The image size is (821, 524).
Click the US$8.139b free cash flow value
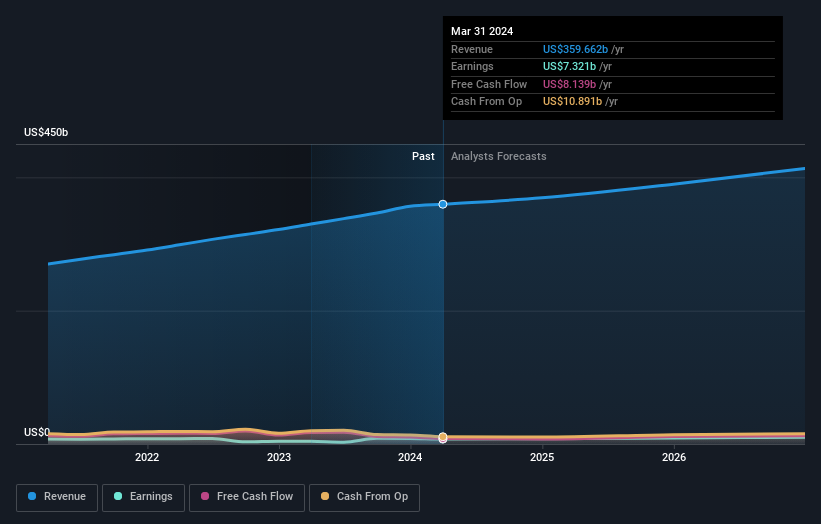click(x=569, y=84)
